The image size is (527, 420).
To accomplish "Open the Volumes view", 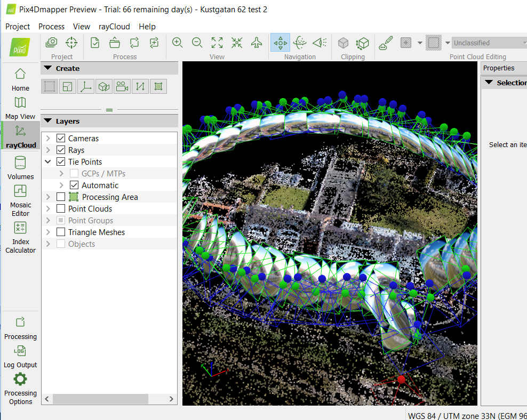I will [x=20, y=168].
